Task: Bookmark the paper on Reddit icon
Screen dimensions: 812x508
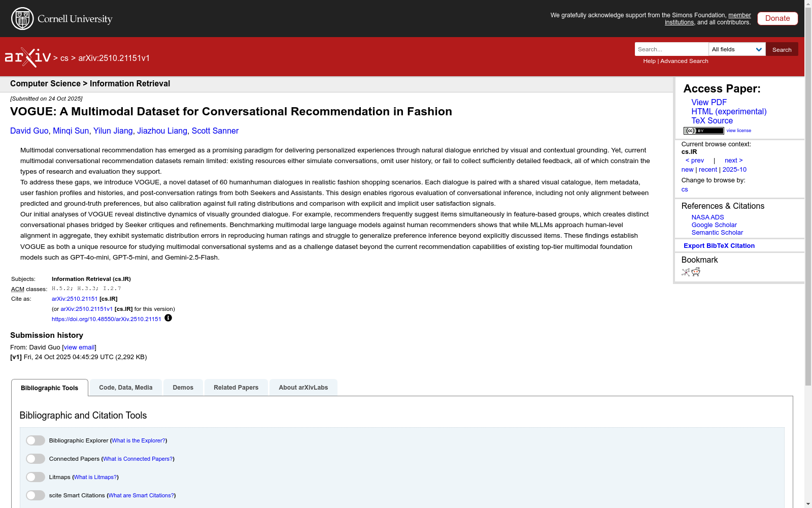Action: point(696,272)
